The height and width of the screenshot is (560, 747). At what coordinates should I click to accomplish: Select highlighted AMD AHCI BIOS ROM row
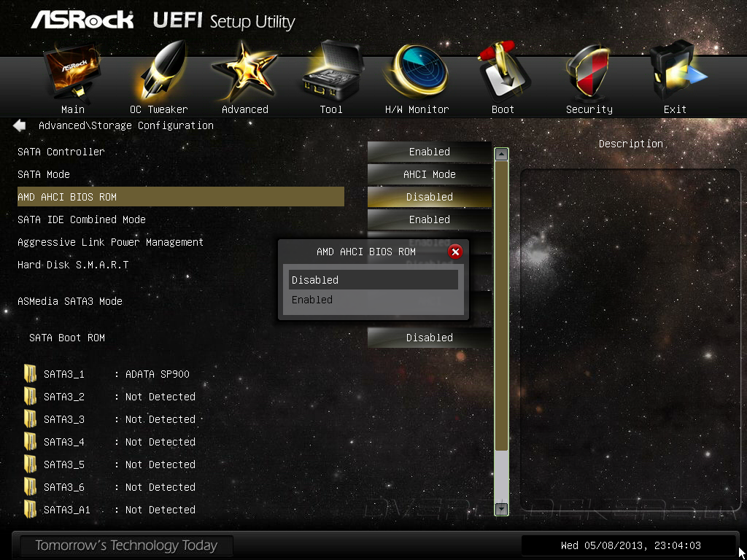pos(181,197)
